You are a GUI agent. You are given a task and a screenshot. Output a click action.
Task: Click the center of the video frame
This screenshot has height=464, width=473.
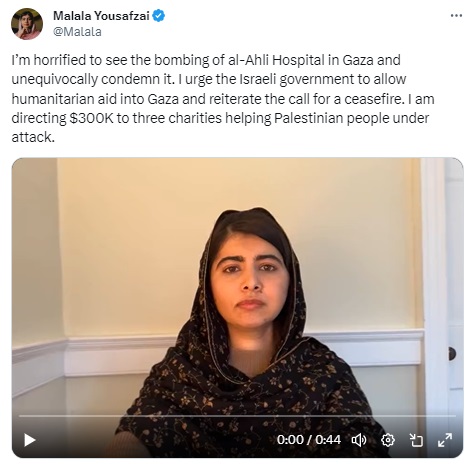click(237, 307)
